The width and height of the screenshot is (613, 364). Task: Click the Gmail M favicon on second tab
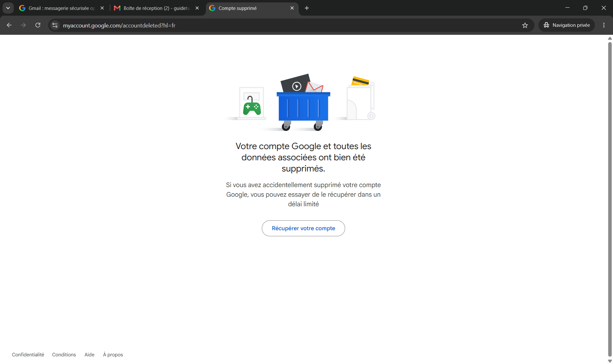coord(117,8)
